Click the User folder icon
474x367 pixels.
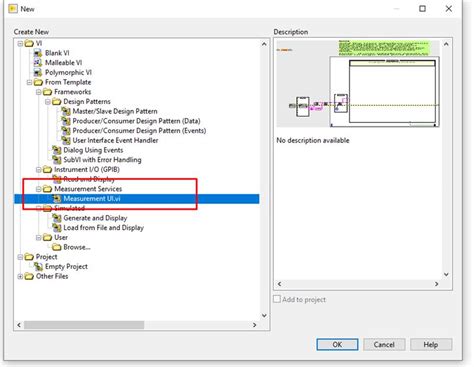tap(48, 237)
